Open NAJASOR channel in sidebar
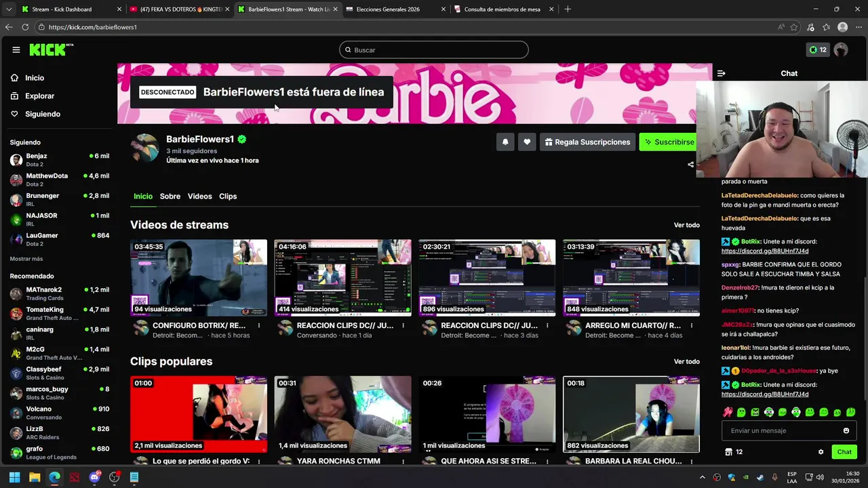Image resolution: width=868 pixels, height=488 pixels. click(59, 219)
